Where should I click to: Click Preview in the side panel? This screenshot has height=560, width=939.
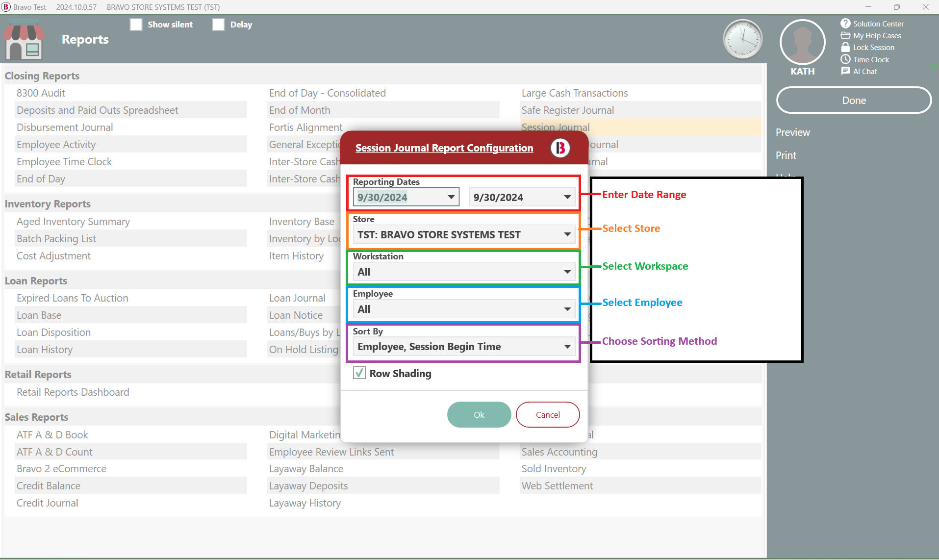click(792, 132)
